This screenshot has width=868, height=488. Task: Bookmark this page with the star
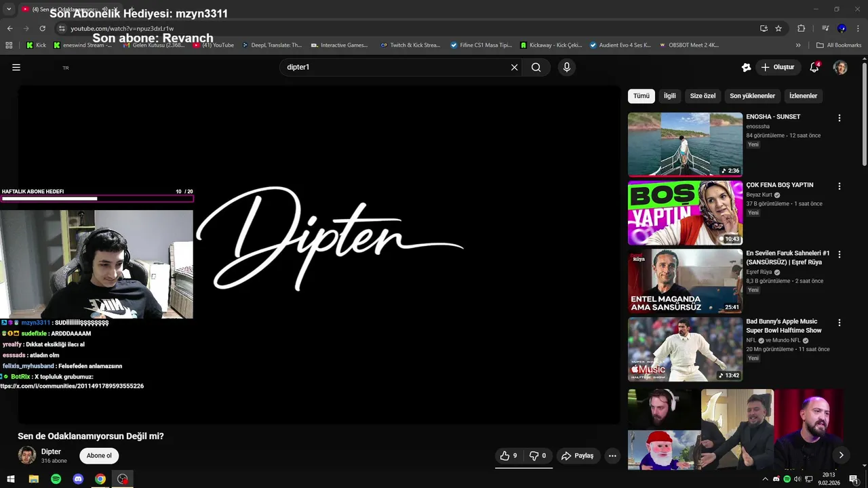pos(778,28)
